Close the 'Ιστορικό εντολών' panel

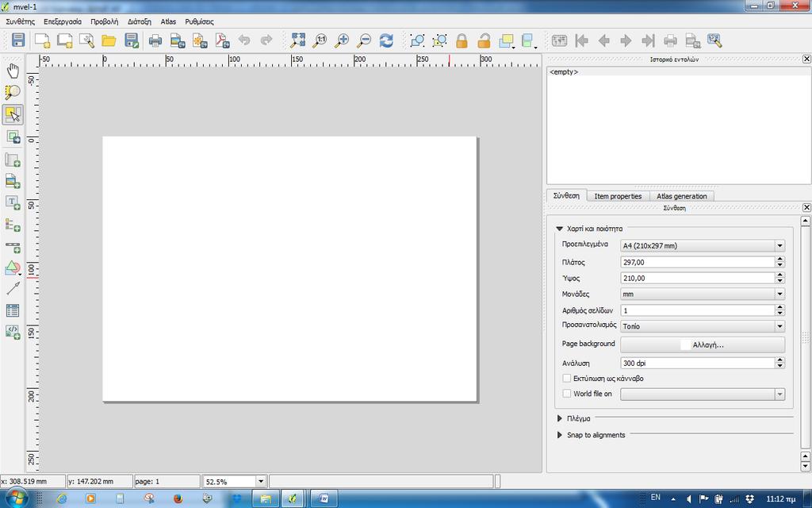[806, 59]
